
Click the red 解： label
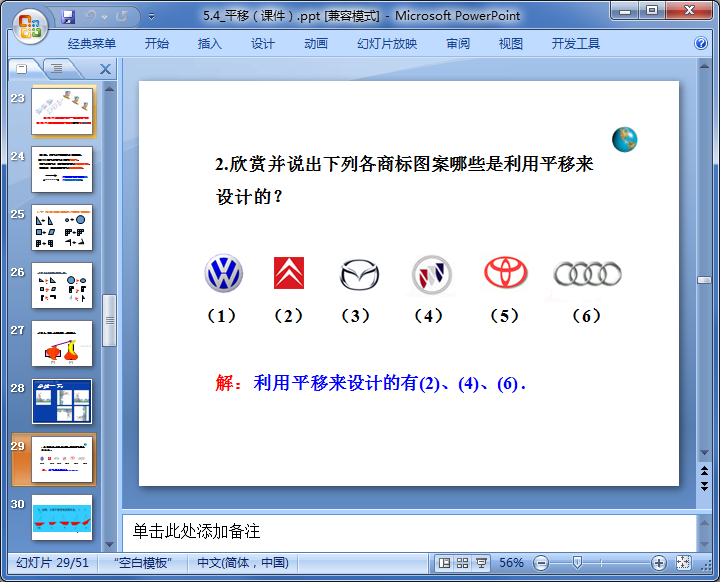pos(229,383)
